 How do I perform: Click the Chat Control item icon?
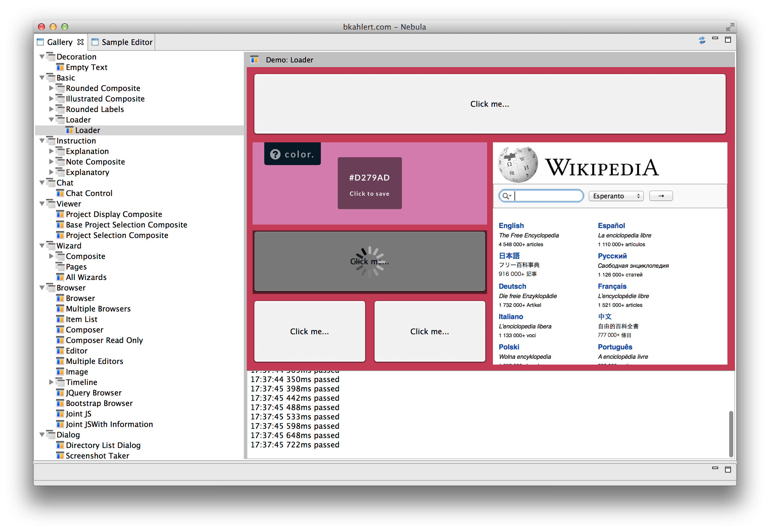(60, 193)
